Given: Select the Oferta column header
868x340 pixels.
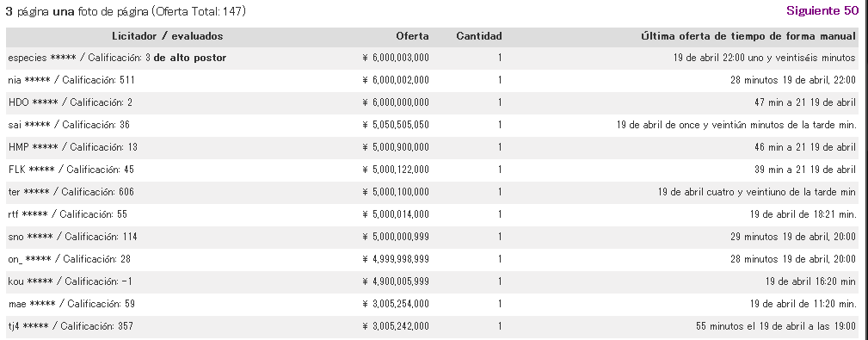Looking at the screenshot, I should (x=412, y=36).
